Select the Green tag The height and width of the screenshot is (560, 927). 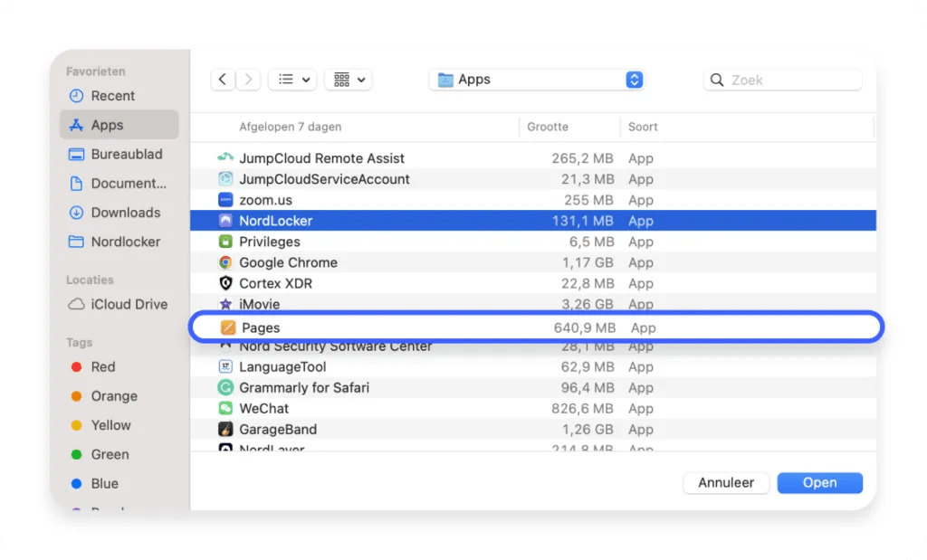(119, 454)
